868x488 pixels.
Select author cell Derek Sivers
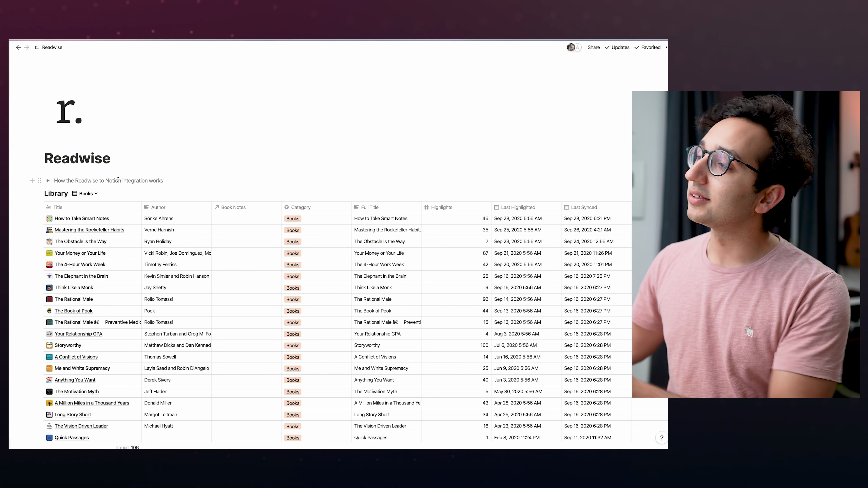pos(176,380)
